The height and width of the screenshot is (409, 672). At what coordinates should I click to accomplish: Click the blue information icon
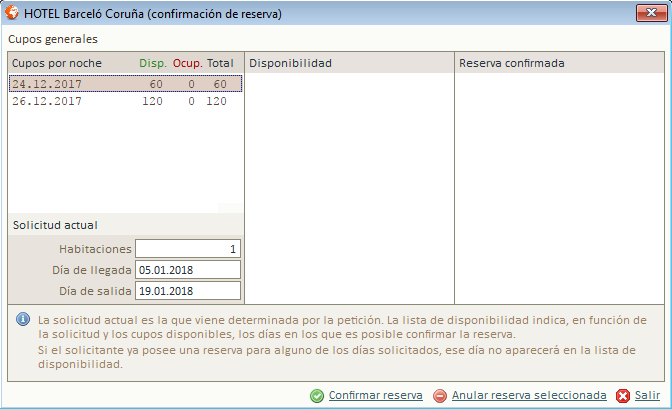(23, 319)
